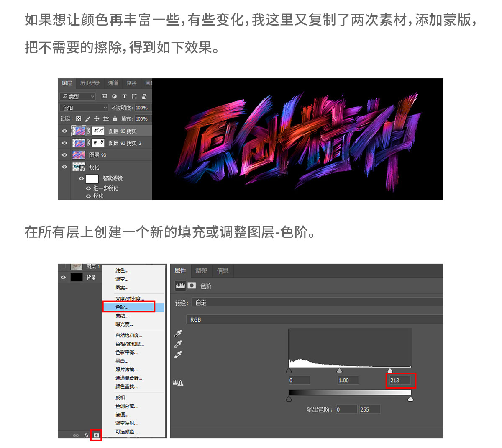
Task: Open the 调整 tab
Action: [x=201, y=271]
